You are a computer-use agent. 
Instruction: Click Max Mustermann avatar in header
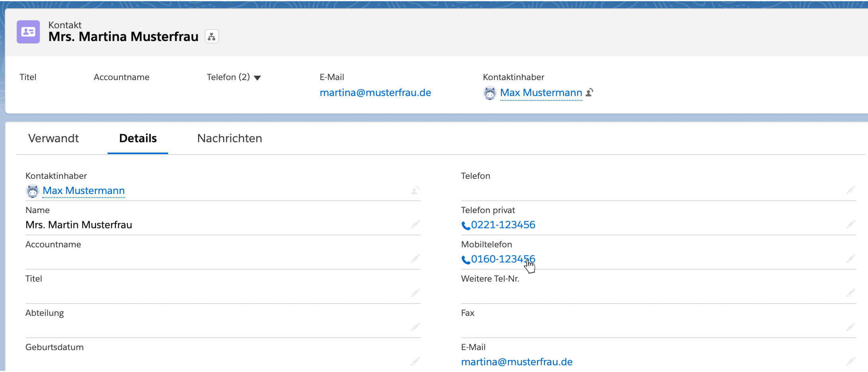490,93
